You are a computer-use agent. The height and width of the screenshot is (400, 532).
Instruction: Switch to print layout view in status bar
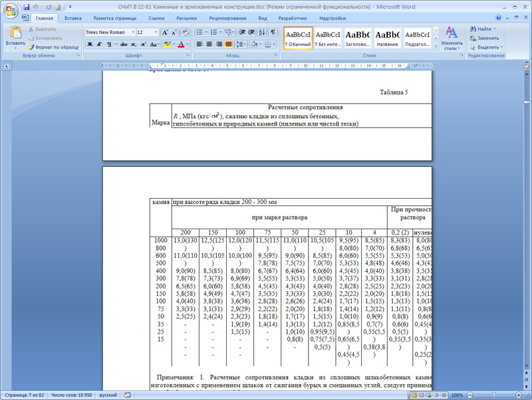pos(414,395)
